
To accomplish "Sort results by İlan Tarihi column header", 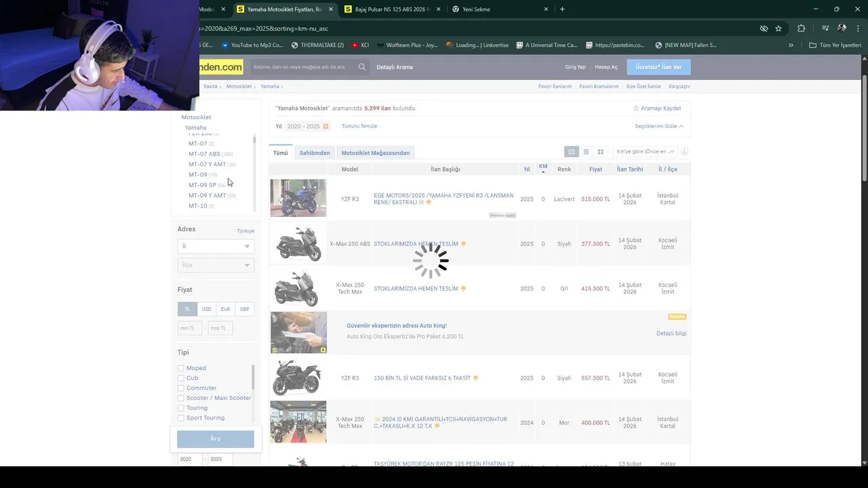I will [x=630, y=169].
